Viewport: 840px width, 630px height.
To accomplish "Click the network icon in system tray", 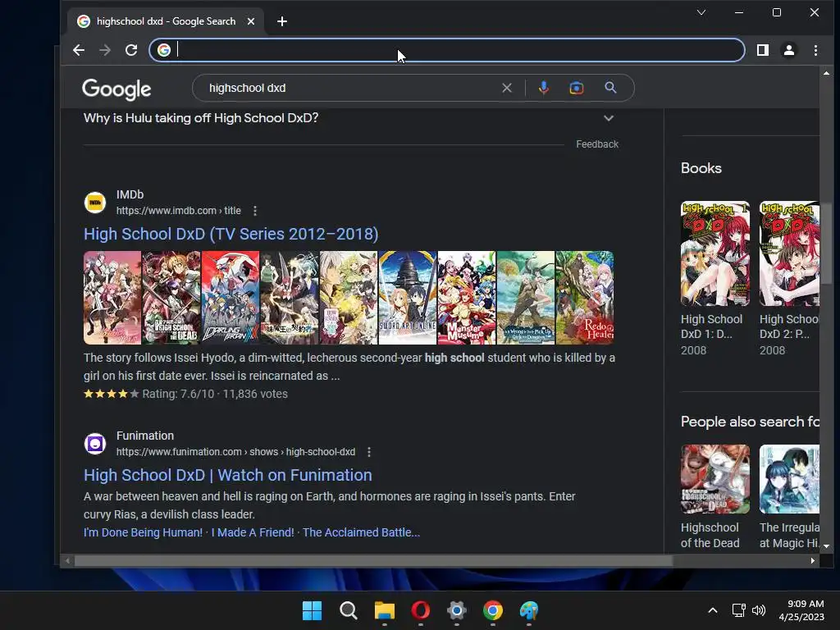I will (739, 610).
